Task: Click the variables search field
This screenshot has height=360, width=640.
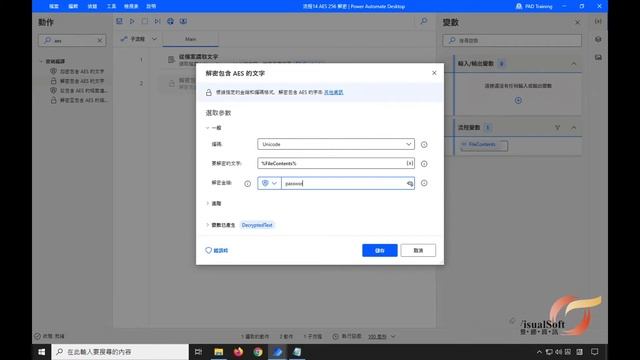Action: tap(512, 40)
